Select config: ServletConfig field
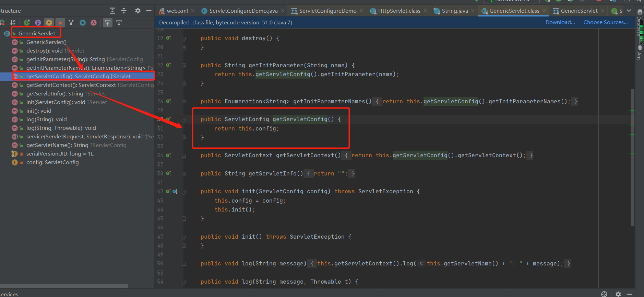The image size is (644, 297). (x=52, y=162)
